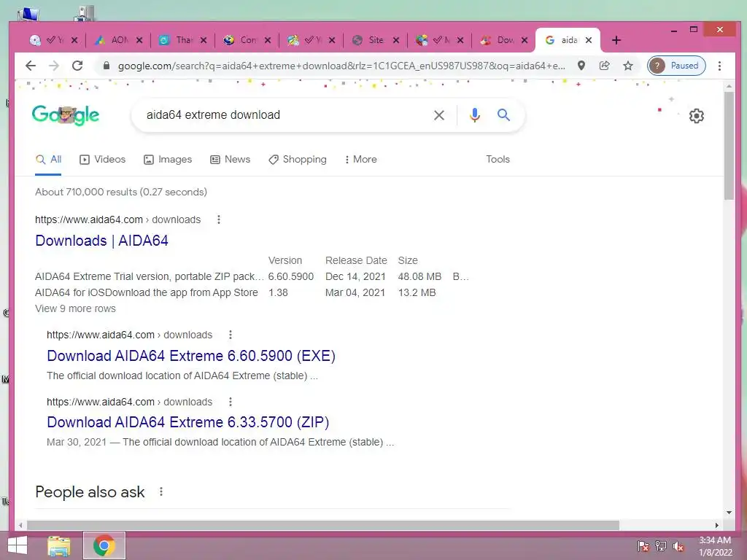This screenshot has width=747, height=560.
Task: Open Download AIDA64 Extreme 6.60.5900 (EXE) link
Action: coord(191,356)
